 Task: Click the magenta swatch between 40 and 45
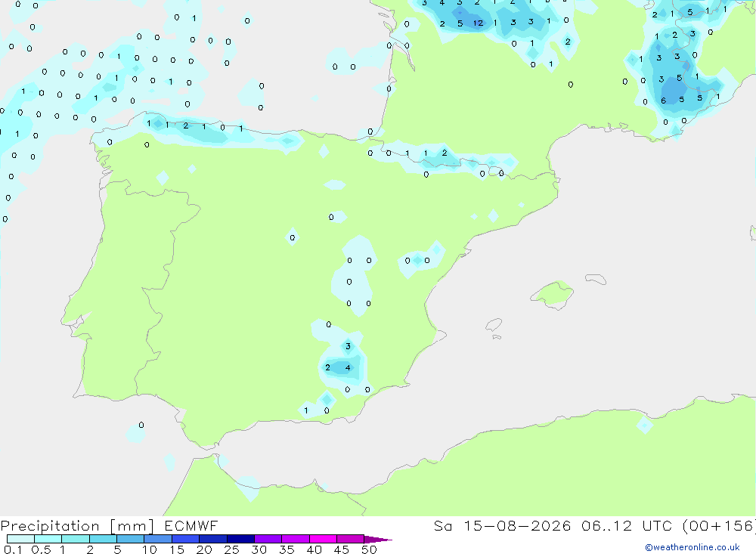323,539
